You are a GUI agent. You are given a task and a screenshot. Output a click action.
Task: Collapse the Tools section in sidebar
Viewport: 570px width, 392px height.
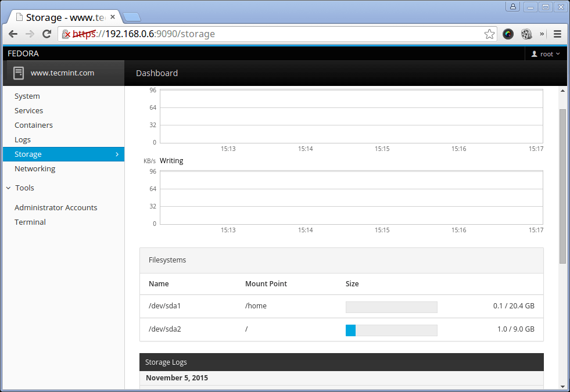[x=9, y=188]
